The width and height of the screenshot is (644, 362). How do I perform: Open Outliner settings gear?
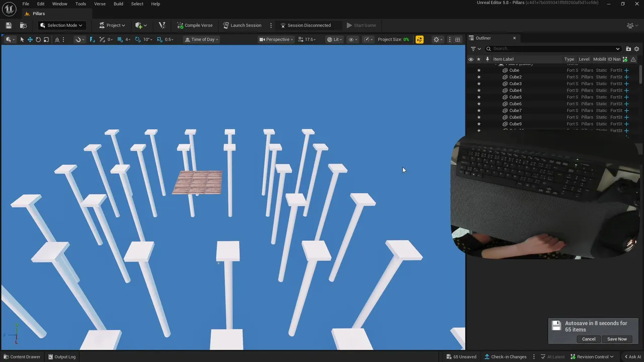tap(636, 49)
